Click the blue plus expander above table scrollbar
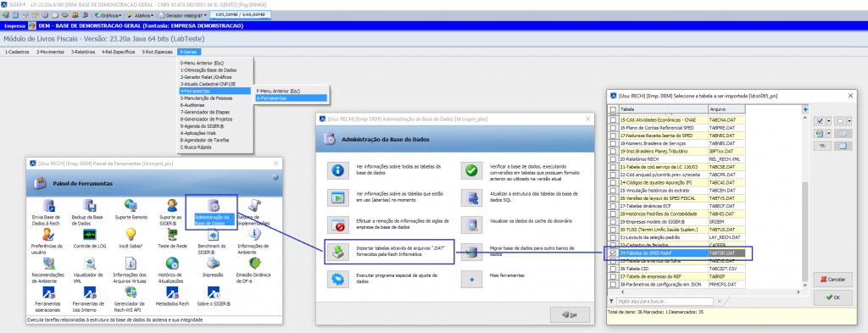The height and width of the screenshot is (333, 868). [804, 109]
